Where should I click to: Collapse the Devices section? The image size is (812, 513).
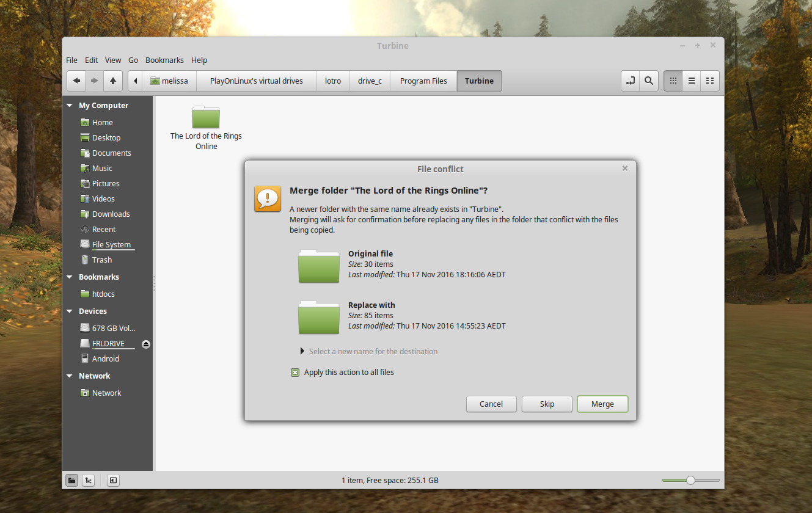click(70, 311)
